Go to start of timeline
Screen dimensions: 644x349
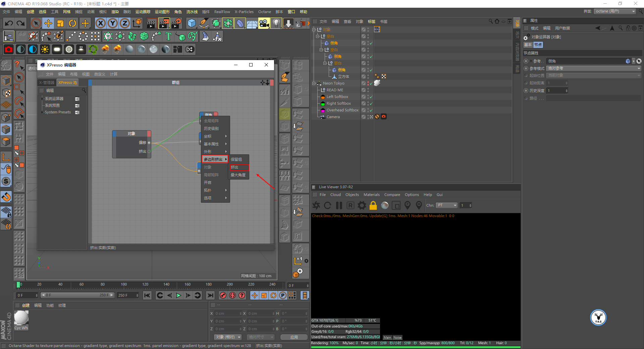[147, 295]
